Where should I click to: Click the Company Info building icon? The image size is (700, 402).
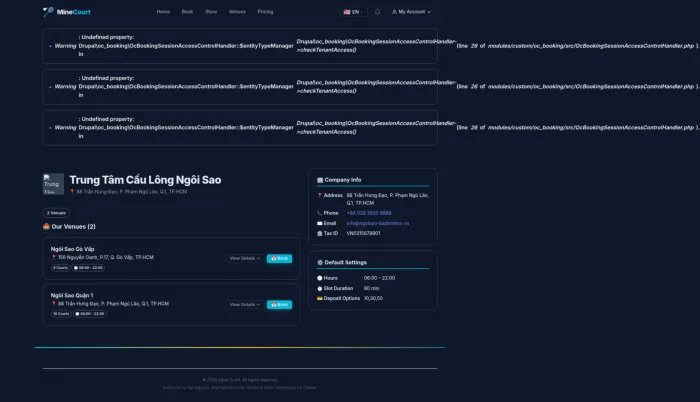pos(320,180)
